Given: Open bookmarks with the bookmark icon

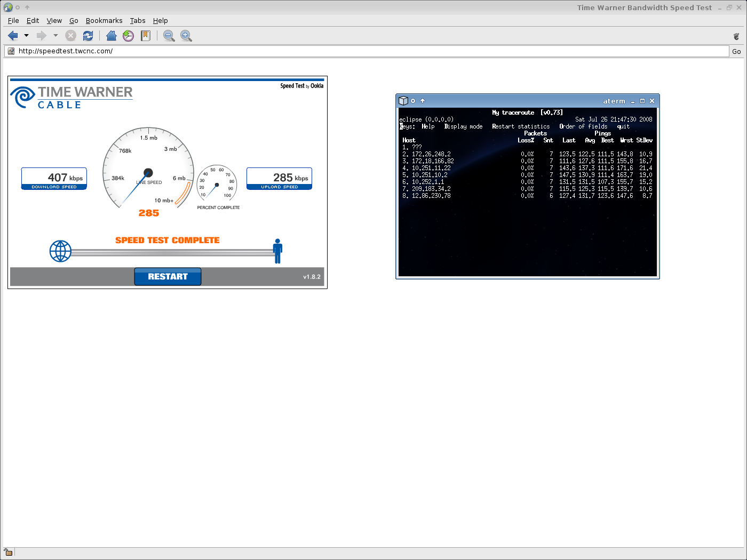Looking at the screenshot, I should (145, 36).
